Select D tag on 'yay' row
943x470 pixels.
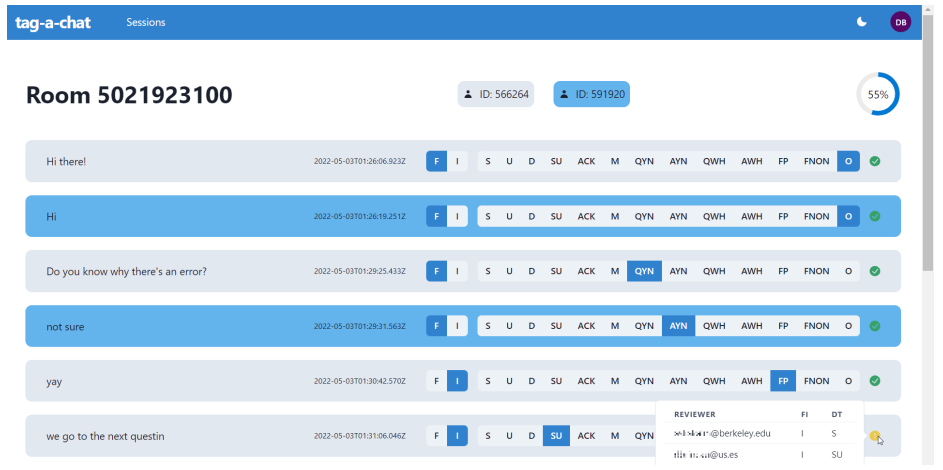point(532,380)
